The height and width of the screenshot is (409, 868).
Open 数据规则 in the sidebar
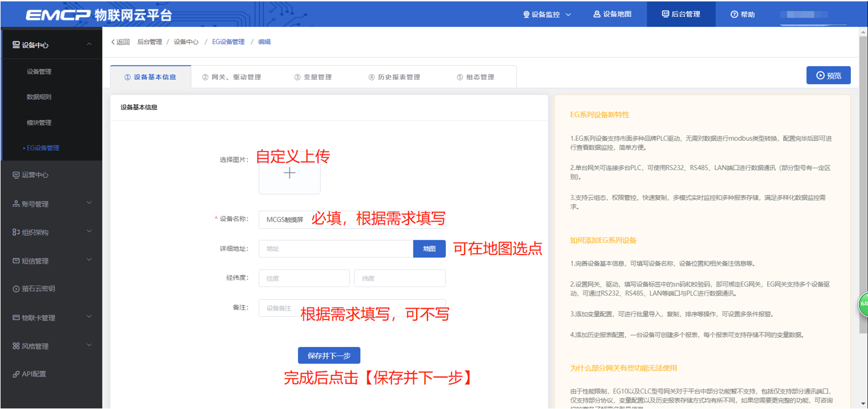pos(39,97)
